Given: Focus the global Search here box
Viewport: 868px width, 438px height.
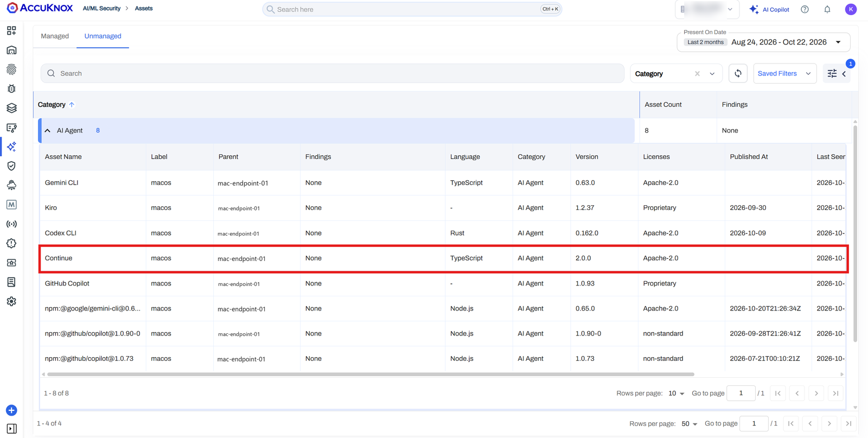Looking at the screenshot, I should pos(412,9).
